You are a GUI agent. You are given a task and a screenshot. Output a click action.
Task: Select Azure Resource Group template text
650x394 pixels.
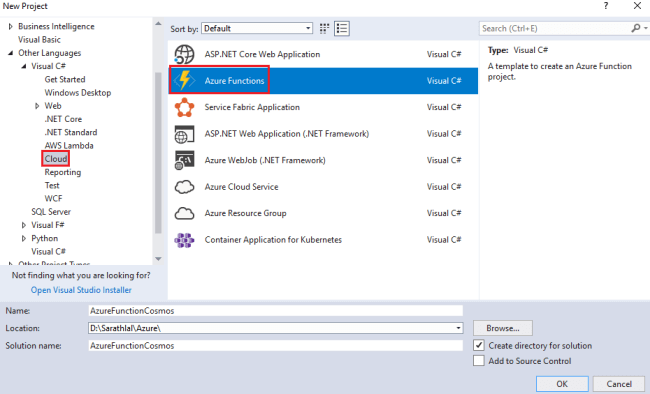(x=245, y=213)
